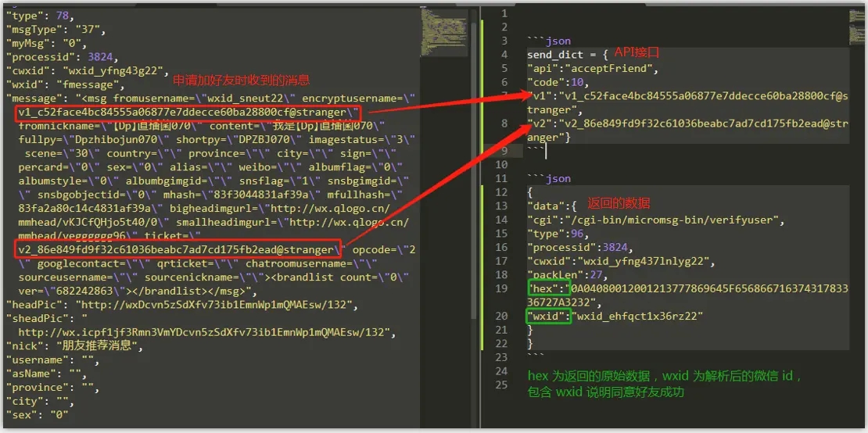The width and height of the screenshot is (868, 433).
Task: Click line number 8 in right gutter
Action: [504, 123]
